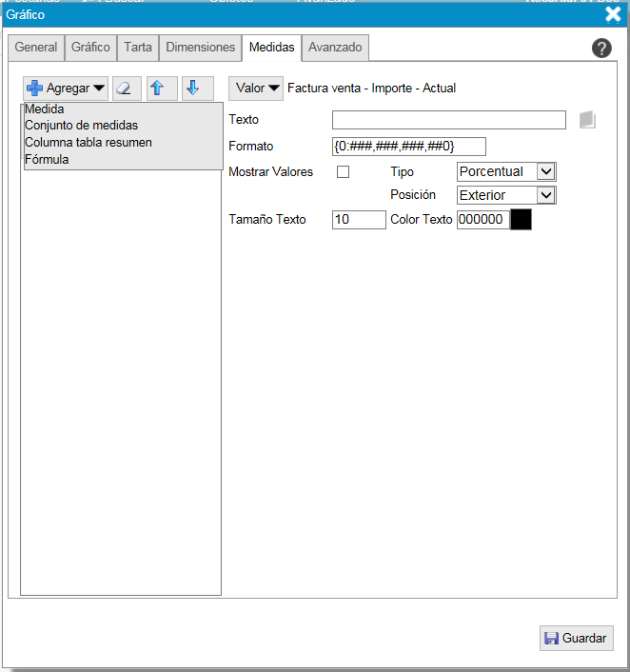Switch to the General tab
The width and height of the screenshot is (630, 672).
coord(36,48)
